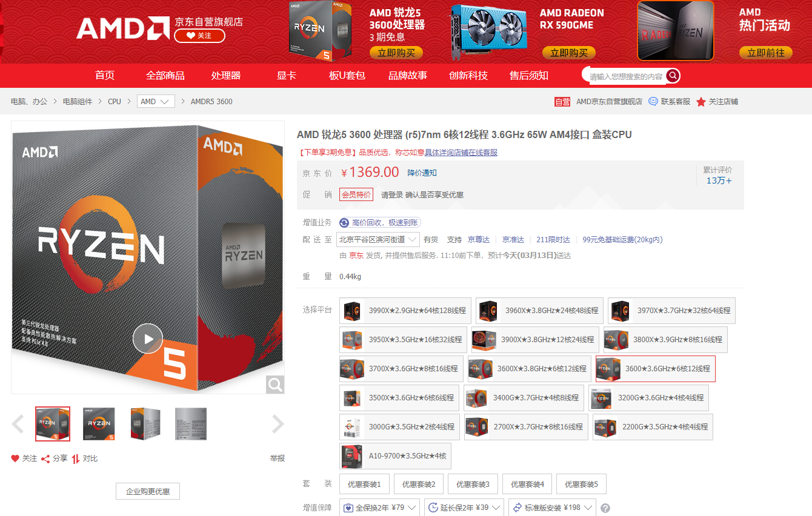Click the 电脑组件 breadcrumb link

click(x=78, y=102)
